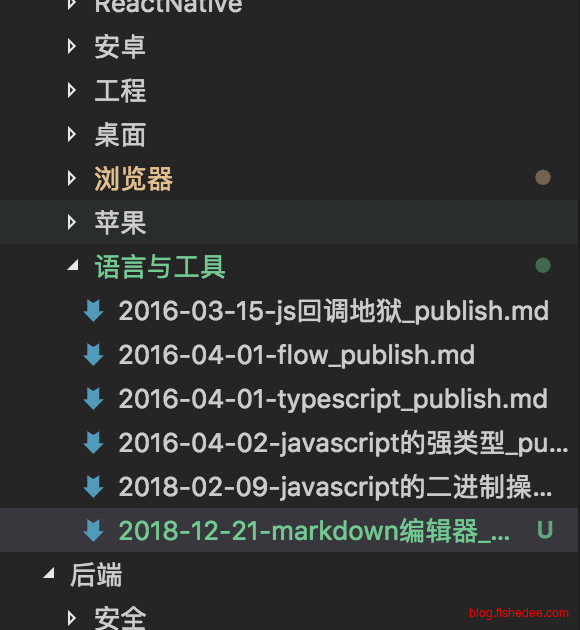Click untracked U badge on markdown编辑器 file
Viewport: 580px width, 630px height.
545,530
